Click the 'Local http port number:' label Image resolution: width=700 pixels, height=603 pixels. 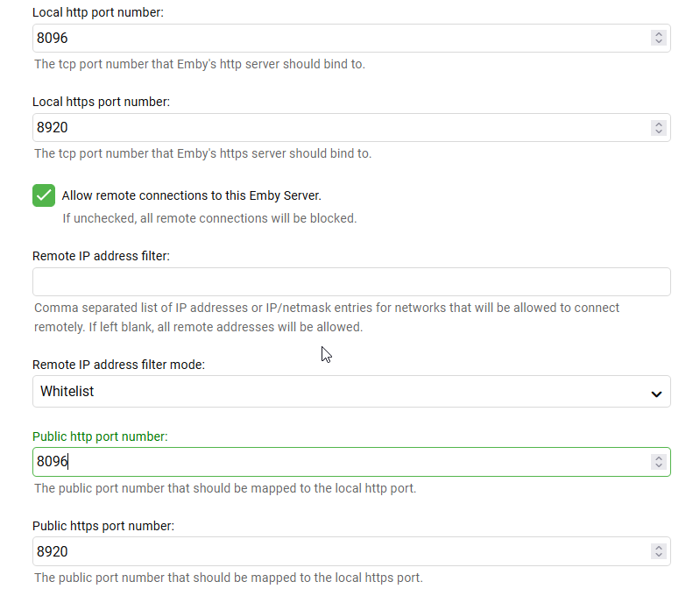coord(96,13)
